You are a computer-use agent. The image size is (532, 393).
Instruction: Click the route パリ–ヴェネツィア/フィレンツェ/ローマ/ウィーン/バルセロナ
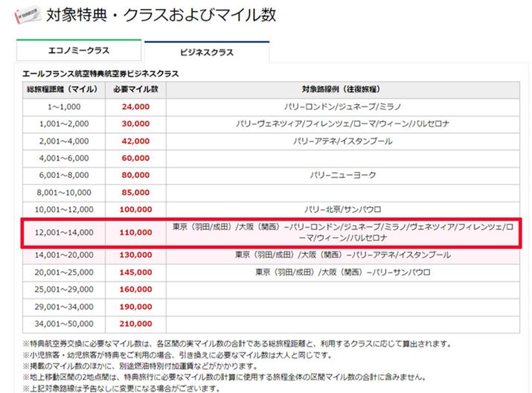tap(343, 124)
